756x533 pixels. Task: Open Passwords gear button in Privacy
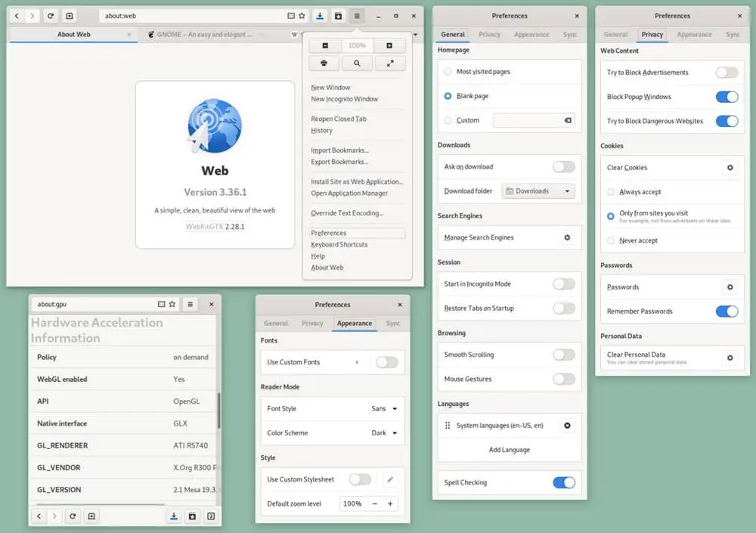730,287
